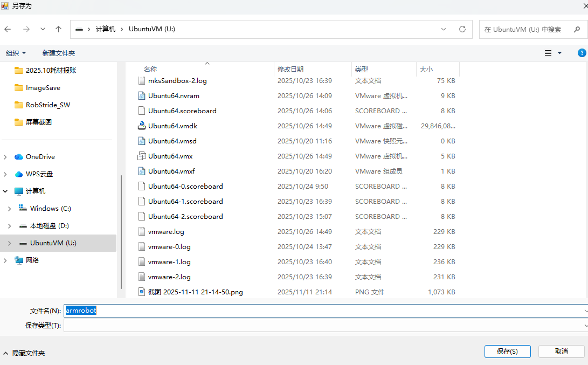Screen dimensions: 588x365
Task: Click the 1,073 KB size cell
Action: 441,292
